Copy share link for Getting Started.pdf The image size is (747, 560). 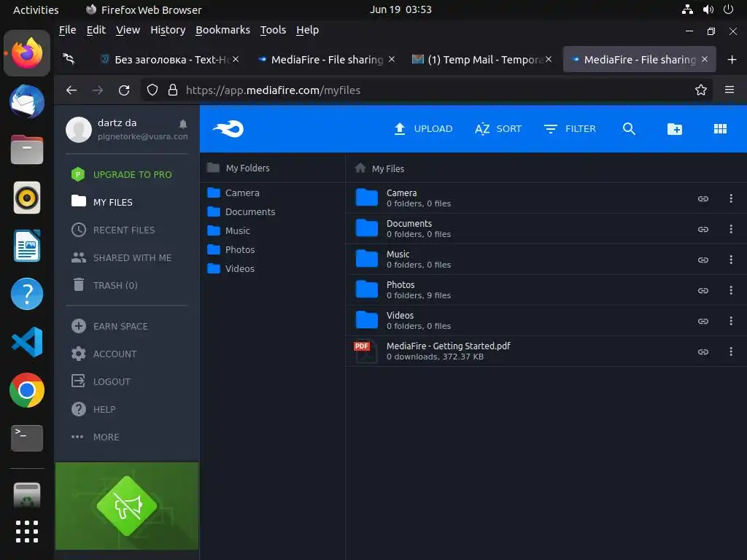tap(703, 352)
